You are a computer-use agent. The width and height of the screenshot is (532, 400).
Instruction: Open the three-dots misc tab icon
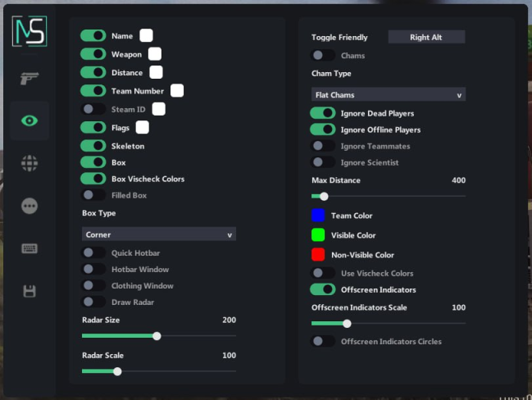point(30,206)
